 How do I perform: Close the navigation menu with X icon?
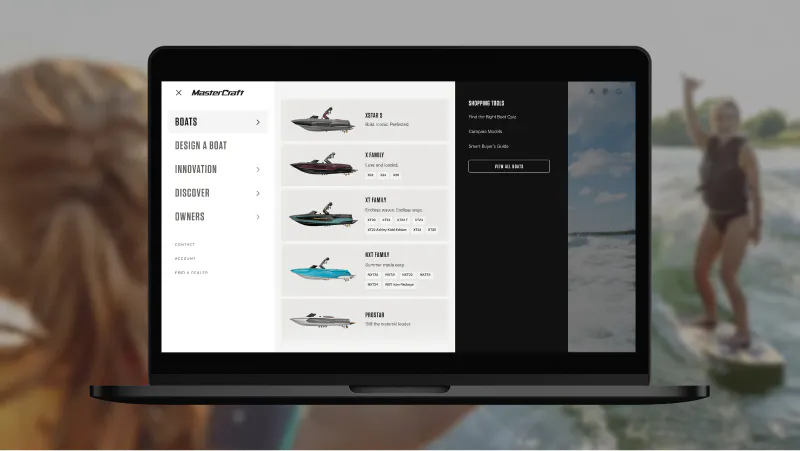179,93
